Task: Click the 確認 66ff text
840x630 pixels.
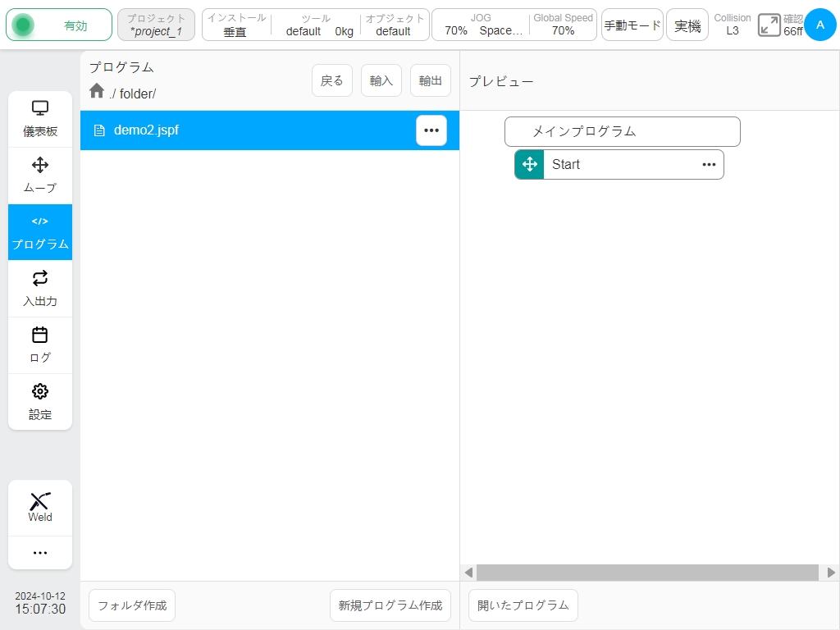Action: [793, 25]
